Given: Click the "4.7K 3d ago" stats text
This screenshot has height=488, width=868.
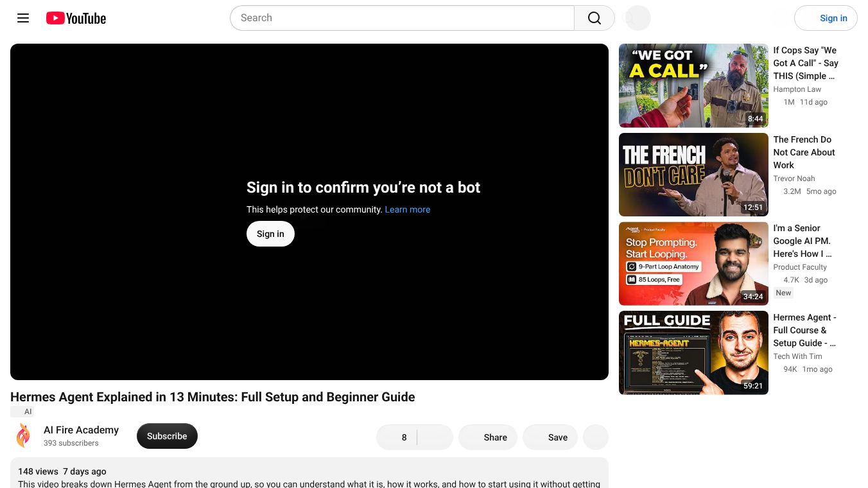Looking at the screenshot, I should pyautogui.click(x=805, y=280).
